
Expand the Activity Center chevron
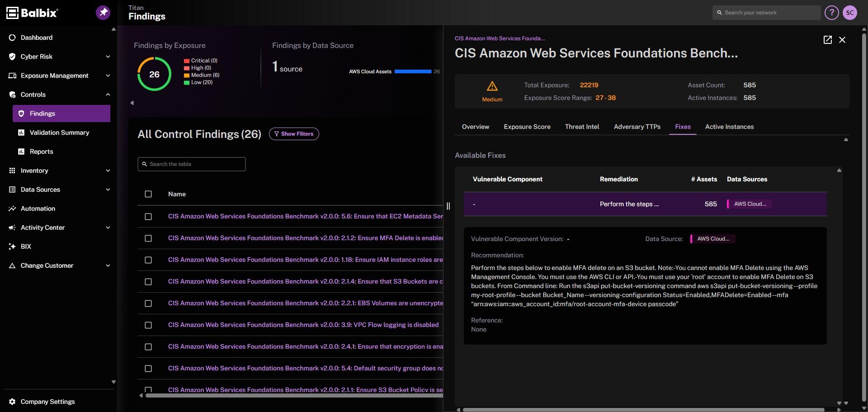click(x=108, y=227)
